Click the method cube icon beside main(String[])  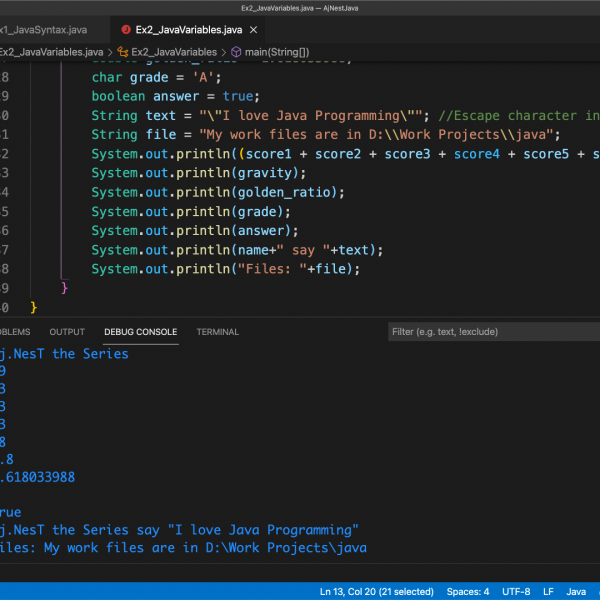coord(236,52)
